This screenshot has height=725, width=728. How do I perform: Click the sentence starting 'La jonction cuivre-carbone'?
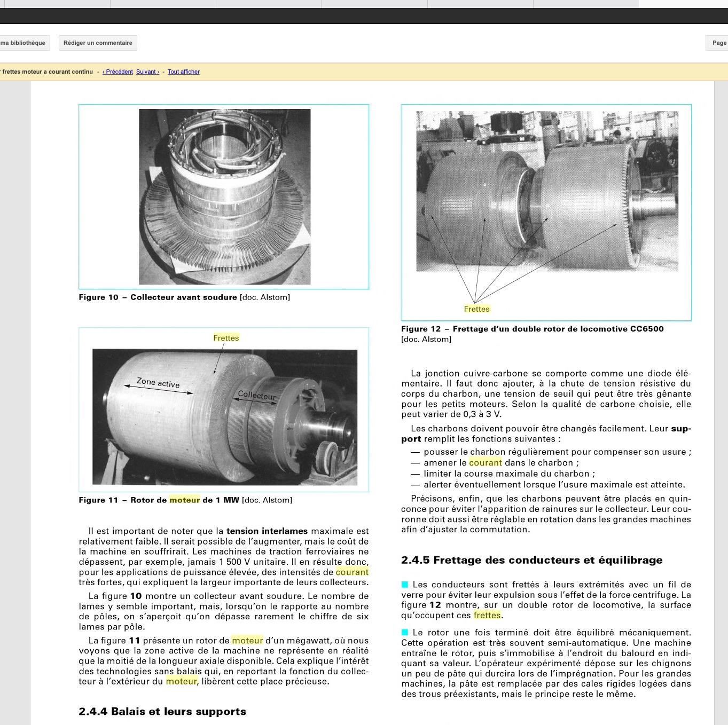point(546,394)
